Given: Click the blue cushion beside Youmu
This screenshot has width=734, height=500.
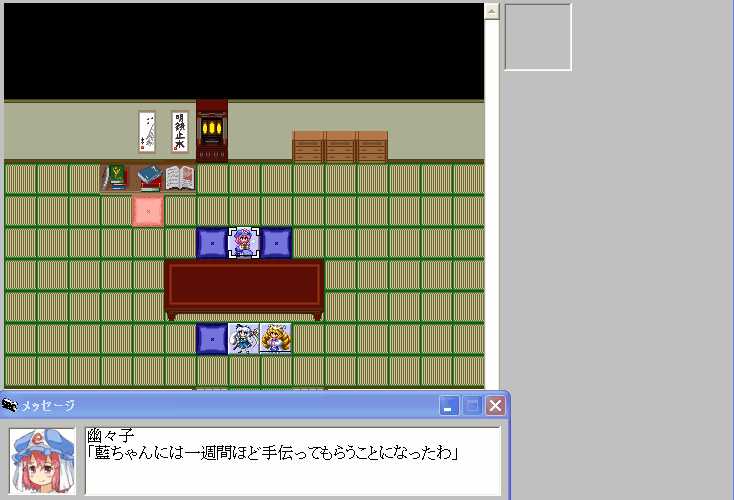Looking at the screenshot, I should 212,338.
